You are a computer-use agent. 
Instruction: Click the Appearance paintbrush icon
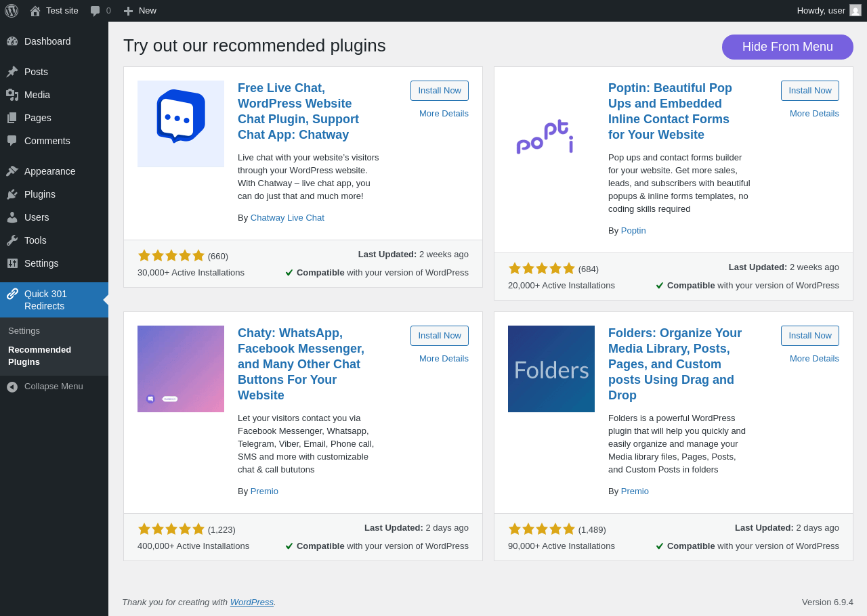(12, 171)
